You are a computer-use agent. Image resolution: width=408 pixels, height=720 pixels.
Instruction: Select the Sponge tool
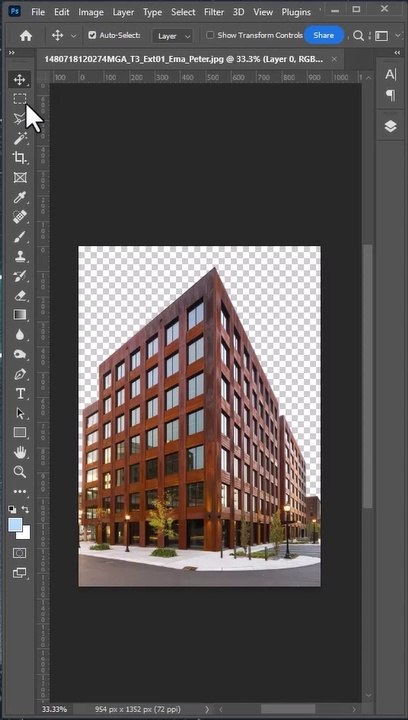[x=19, y=354]
